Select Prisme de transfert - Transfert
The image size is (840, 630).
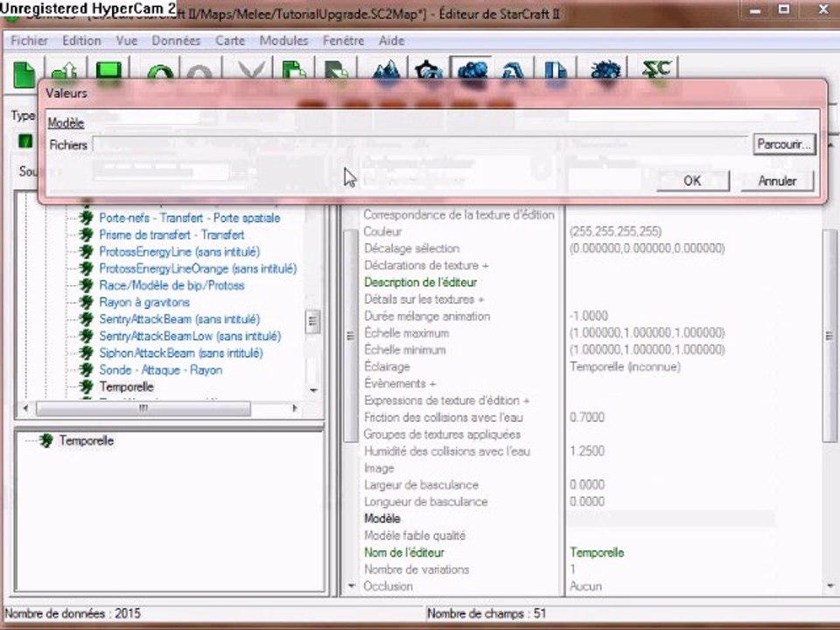(171, 234)
